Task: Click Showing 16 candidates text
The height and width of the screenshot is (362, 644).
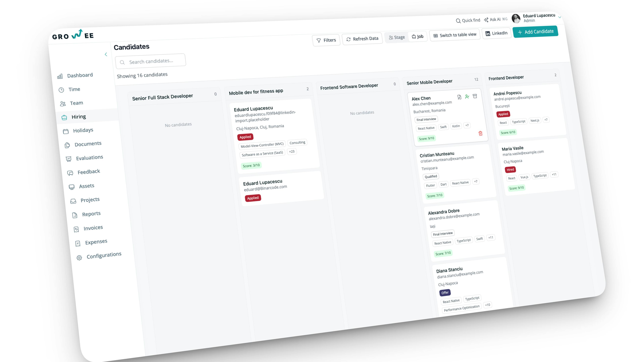Action: (x=142, y=75)
